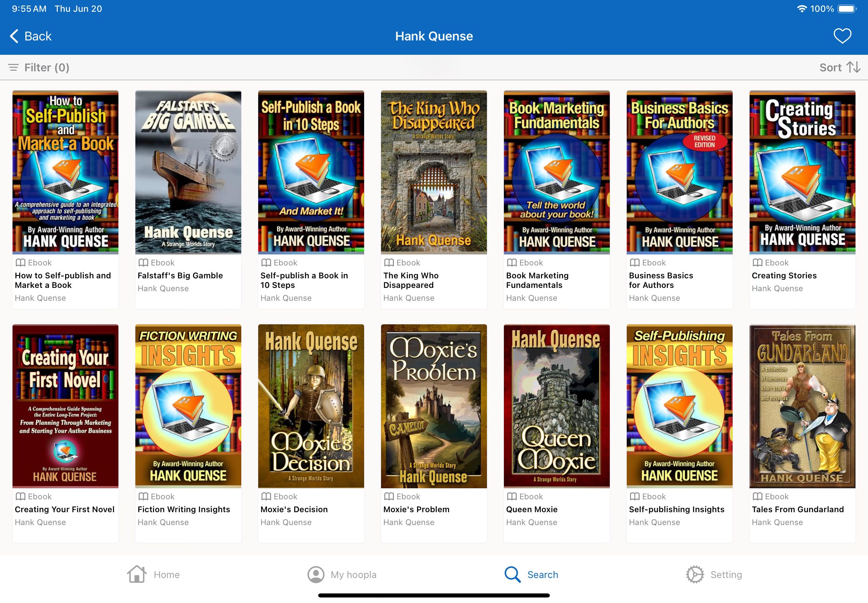Tap Ebook book icon under Moxie's Decision
The height and width of the screenshot is (603, 868).
pyautogui.click(x=266, y=496)
